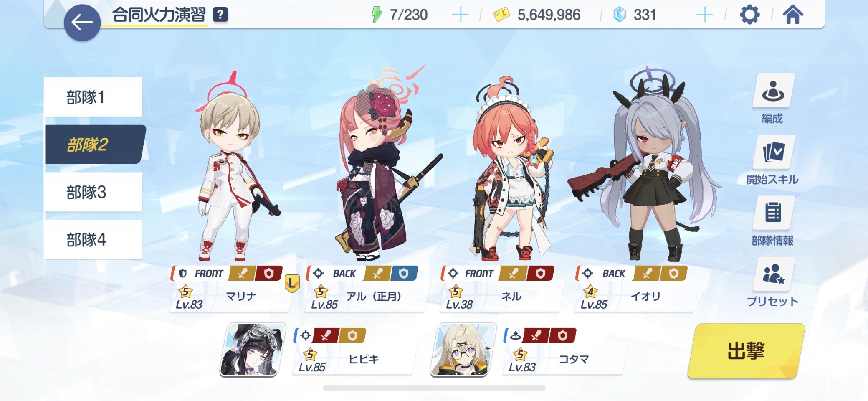Switch to the 部隊4 tab

click(93, 240)
